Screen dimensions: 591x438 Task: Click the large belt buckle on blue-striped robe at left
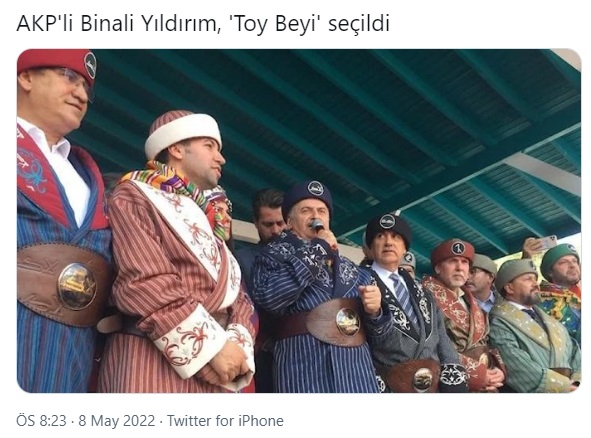[x=77, y=286]
